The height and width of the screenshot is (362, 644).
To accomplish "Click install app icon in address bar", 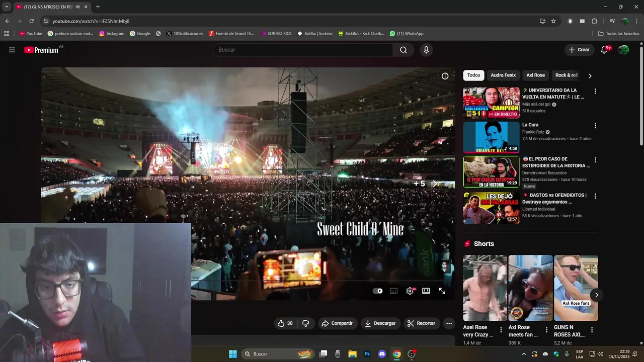I will [542, 21].
